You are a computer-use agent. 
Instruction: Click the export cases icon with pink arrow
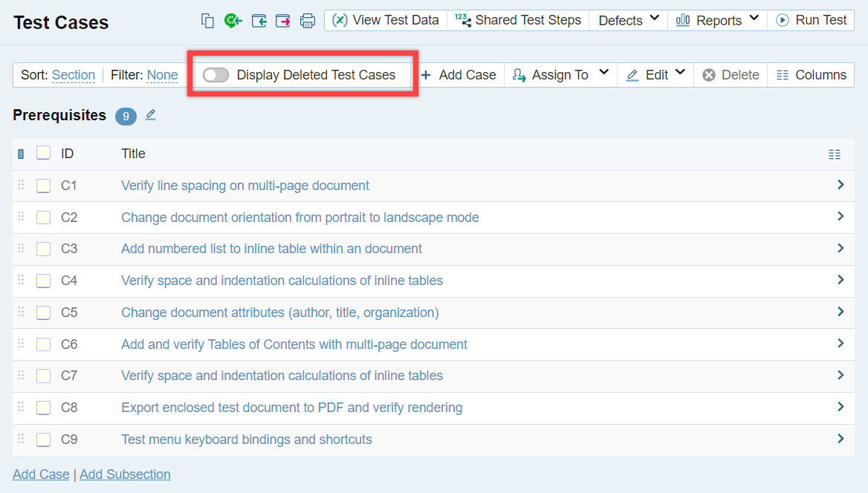[x=283, y=21]
